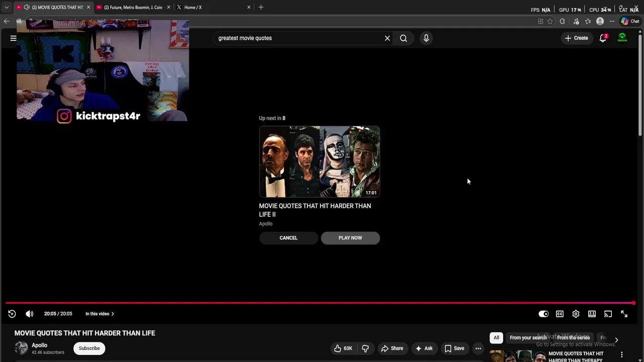Start voice search with the microphone icon

[x=426, y=38]
